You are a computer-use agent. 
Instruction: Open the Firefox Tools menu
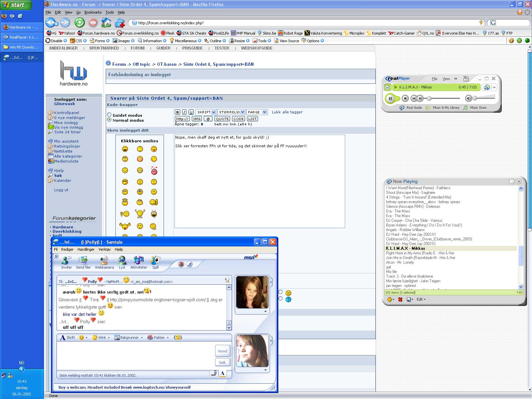[109, 12]
